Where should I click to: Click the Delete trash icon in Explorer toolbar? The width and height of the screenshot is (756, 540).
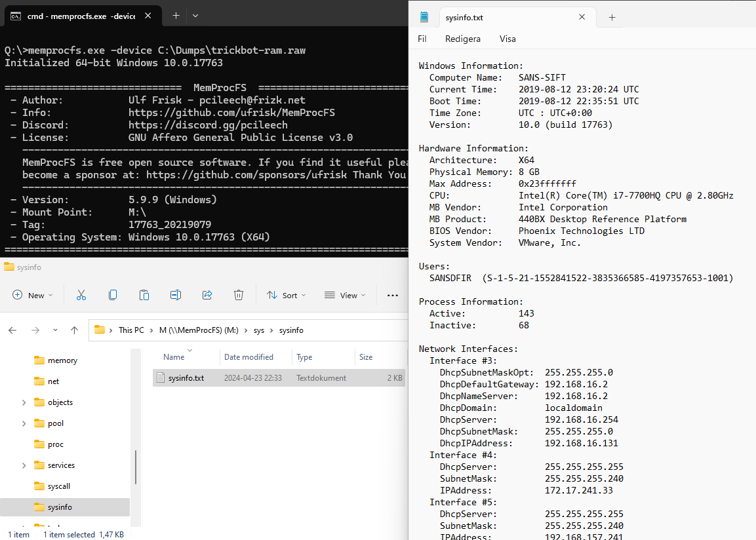point(239,296)
